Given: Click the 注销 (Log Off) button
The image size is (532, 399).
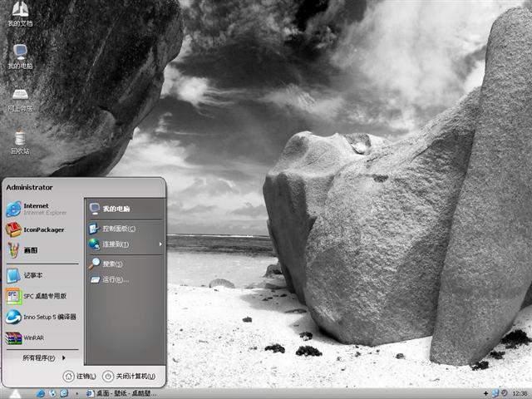Looking at the screenshot, I should [80, 377].
